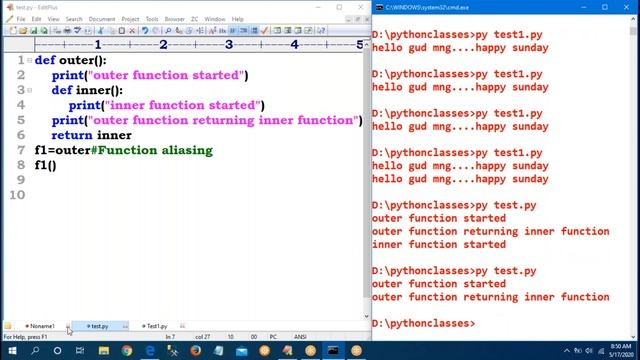Click the Help question mark toolbar icon

322,31
